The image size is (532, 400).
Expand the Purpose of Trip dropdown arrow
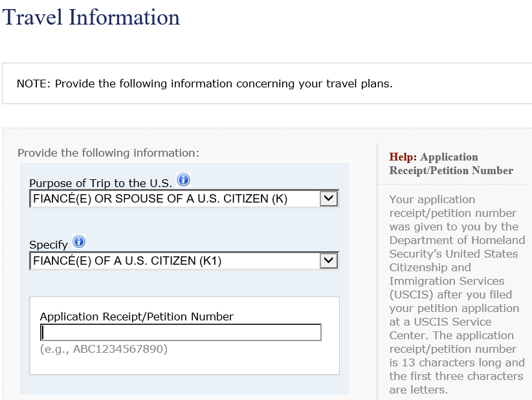pyautogui.click(x=328, y=199)
